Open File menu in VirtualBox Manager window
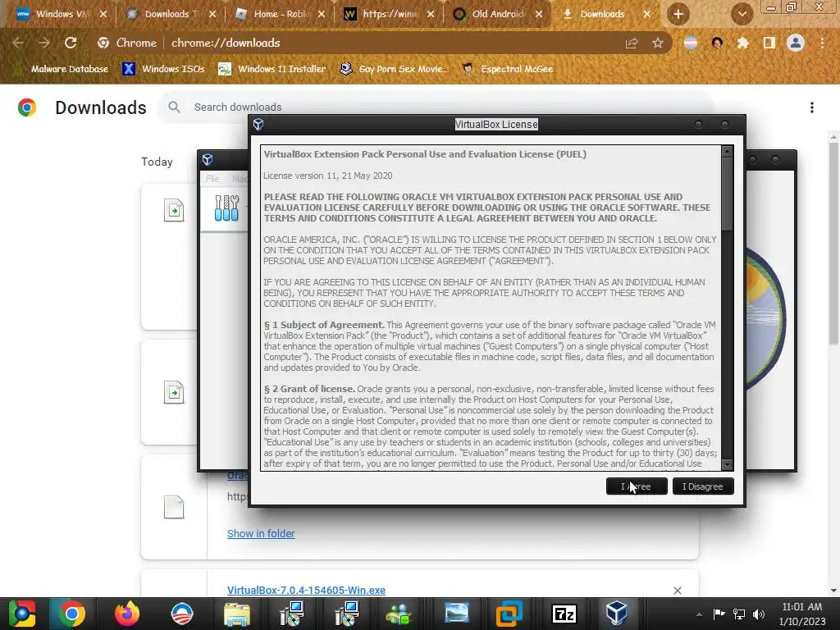840x630 pixels. pos(212,178)
